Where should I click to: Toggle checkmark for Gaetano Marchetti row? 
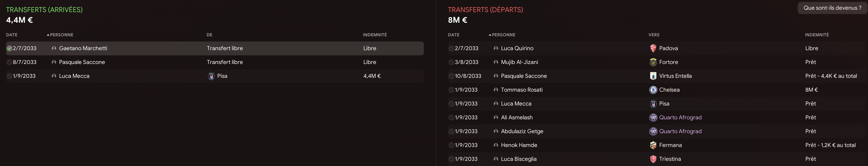[x=9, y=48]
